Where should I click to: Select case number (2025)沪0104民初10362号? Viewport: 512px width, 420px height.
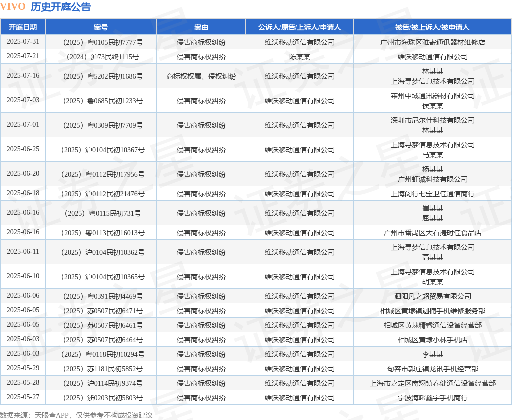pos(103,253)
